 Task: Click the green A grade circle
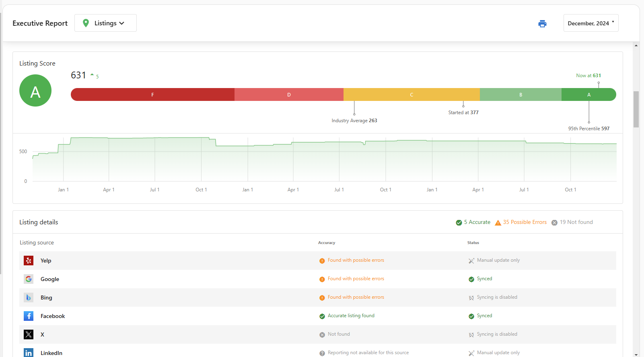35,90
